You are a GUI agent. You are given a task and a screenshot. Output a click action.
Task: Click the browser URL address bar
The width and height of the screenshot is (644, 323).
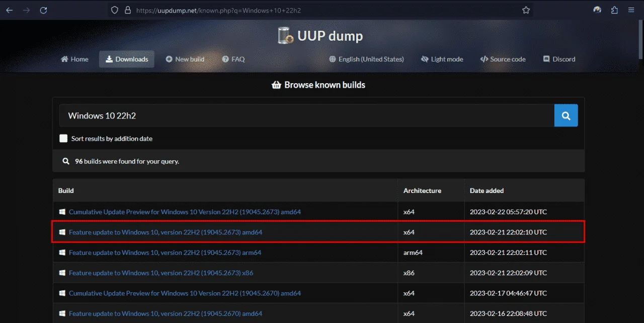[x=319, y=10]
